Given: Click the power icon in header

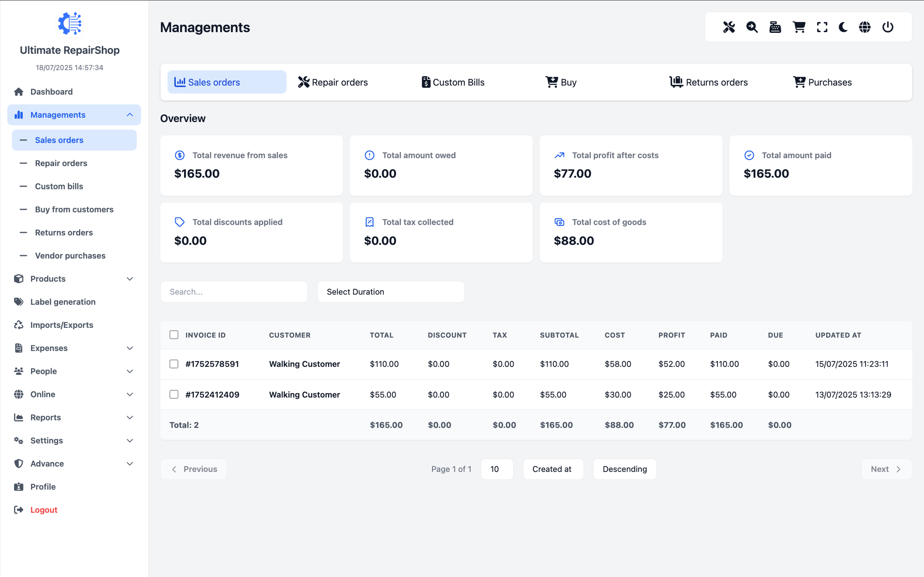Looking at the screenshot, I should [x=888, y=27].
